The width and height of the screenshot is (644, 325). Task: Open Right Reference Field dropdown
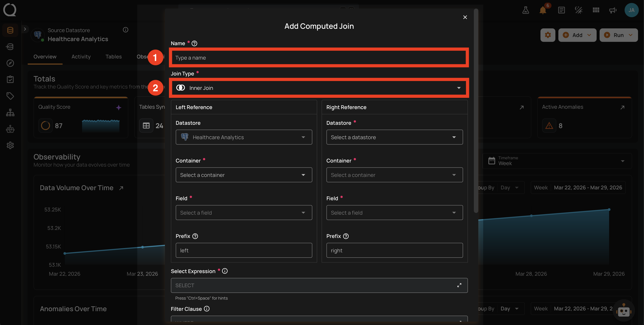395,213
